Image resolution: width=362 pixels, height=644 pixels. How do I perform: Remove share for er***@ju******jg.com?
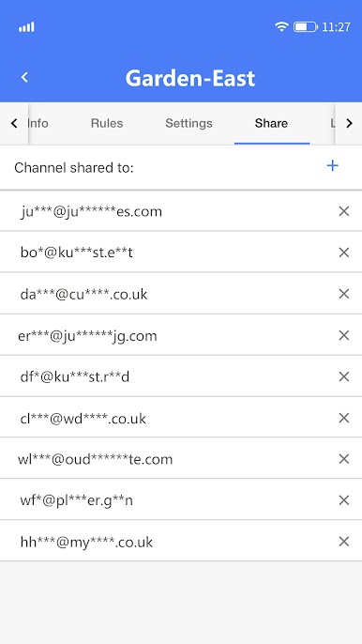click(344, 335)
